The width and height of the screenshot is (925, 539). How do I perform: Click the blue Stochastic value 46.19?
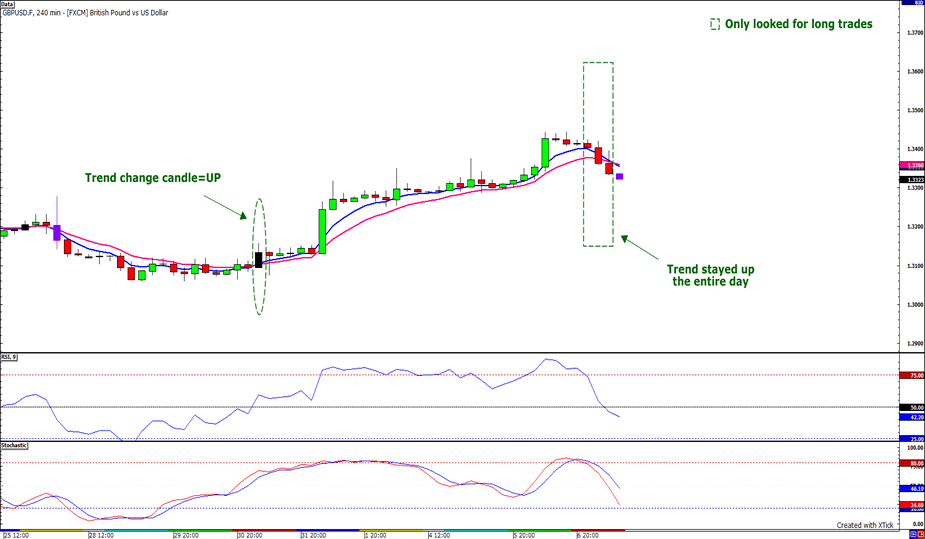(x=912, y=489)
